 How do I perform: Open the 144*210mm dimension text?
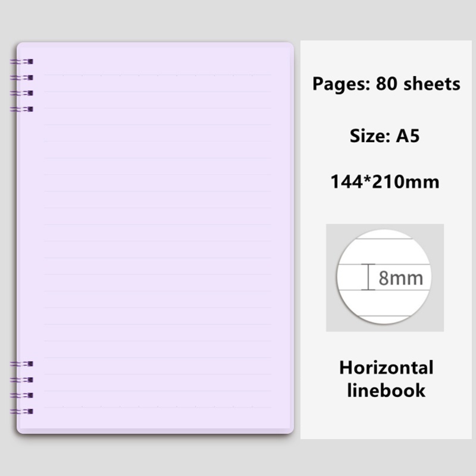pos(387,178)
